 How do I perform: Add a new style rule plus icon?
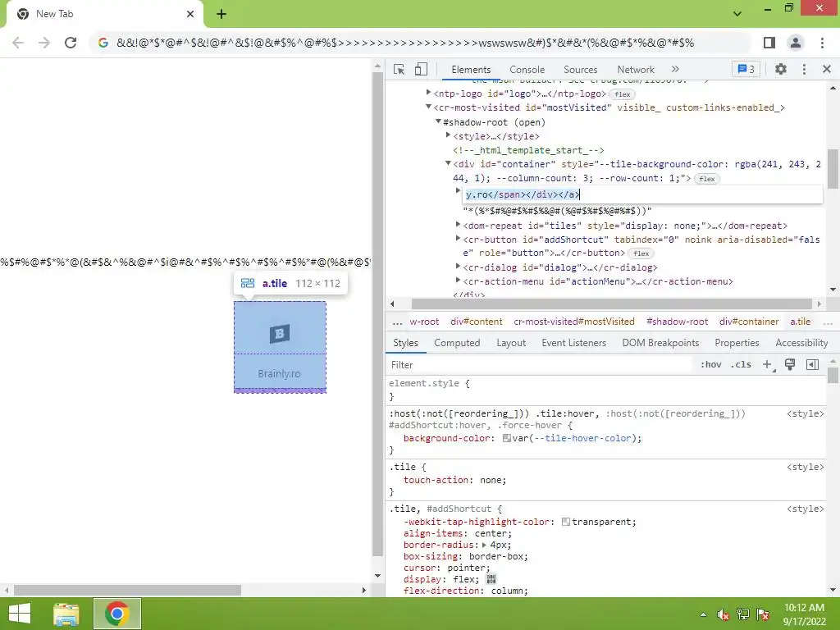(x=768, y=365)
